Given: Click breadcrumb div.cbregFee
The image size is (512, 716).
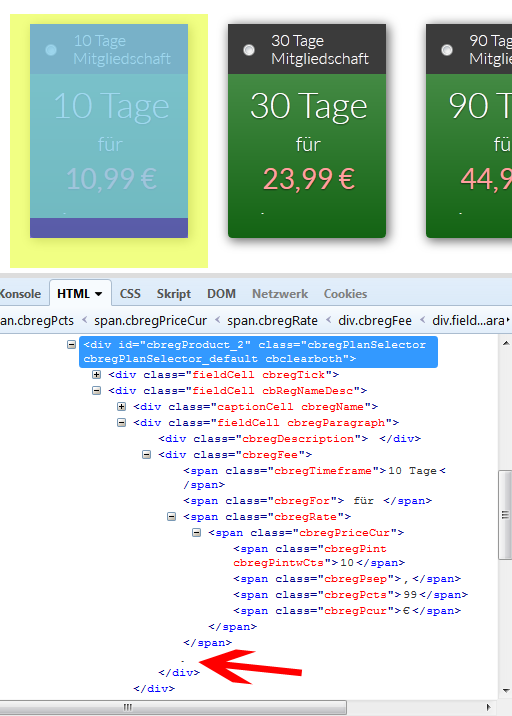Looking at the screenshot, I should 375,321.
